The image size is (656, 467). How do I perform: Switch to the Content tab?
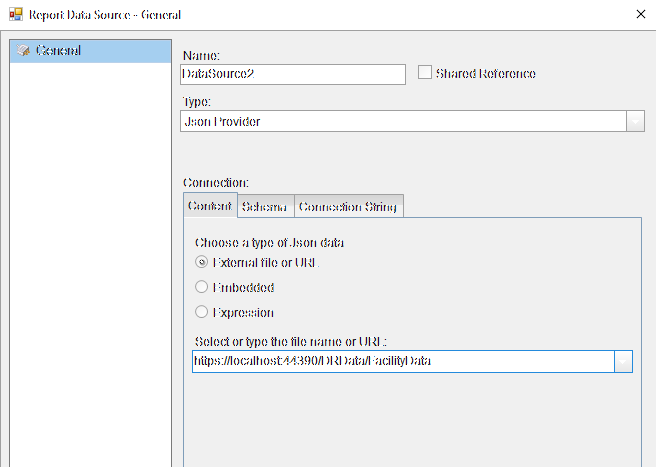[x=210, y=205]
